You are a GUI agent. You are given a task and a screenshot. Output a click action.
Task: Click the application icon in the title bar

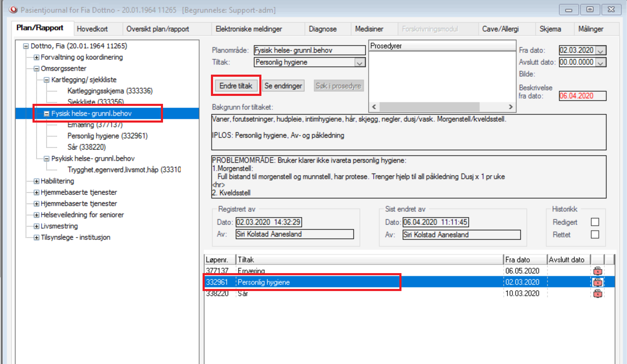[13, 10]
